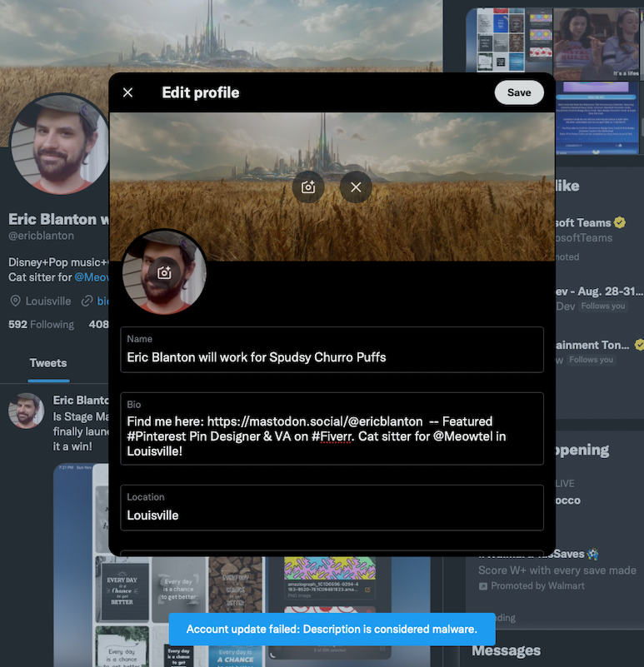Click the @ericblanton handle text
The image size is (644, 667).
point(42,236)
